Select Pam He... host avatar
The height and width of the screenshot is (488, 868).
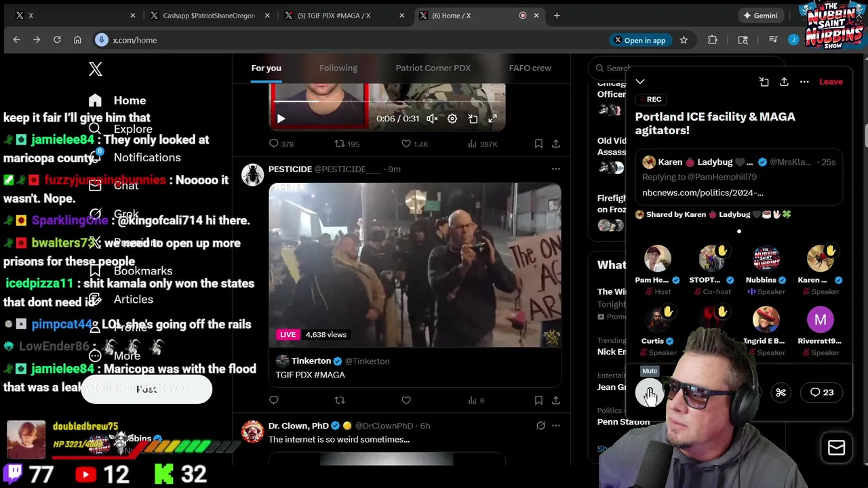(x=657, y=259)
